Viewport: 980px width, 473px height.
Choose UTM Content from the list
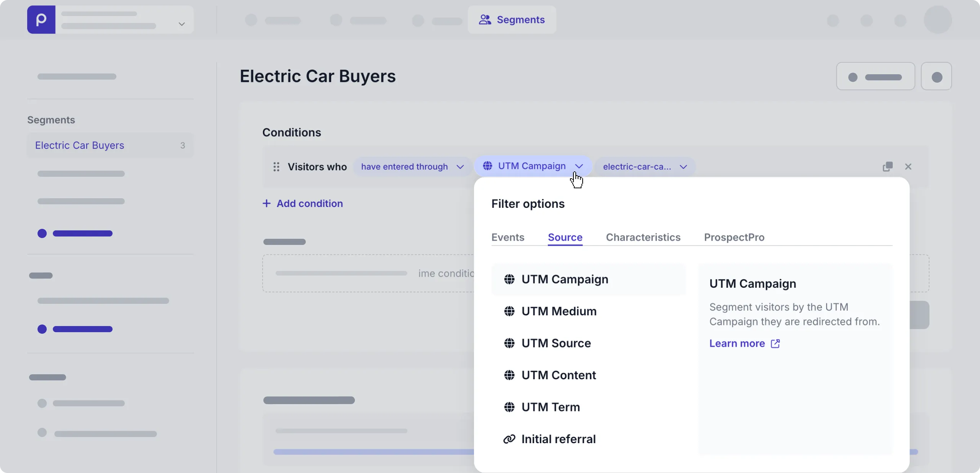point(559,375)
